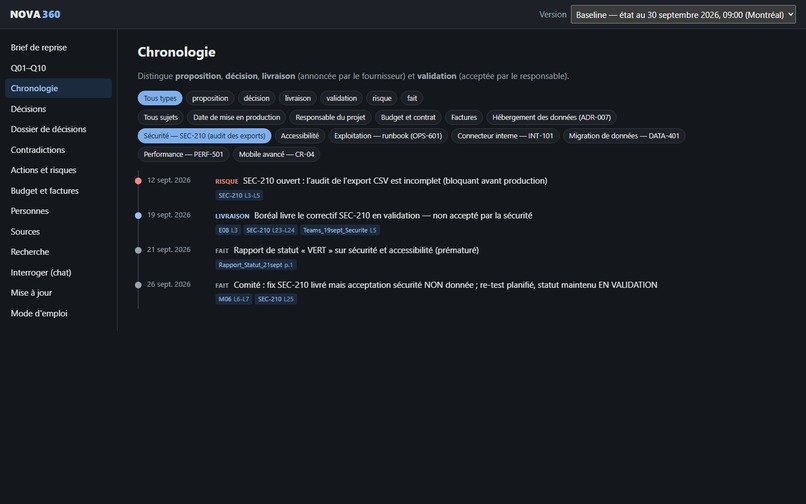Open the Décisions page
The height and width of the screenshot is (504, 806).
[58, 109]
